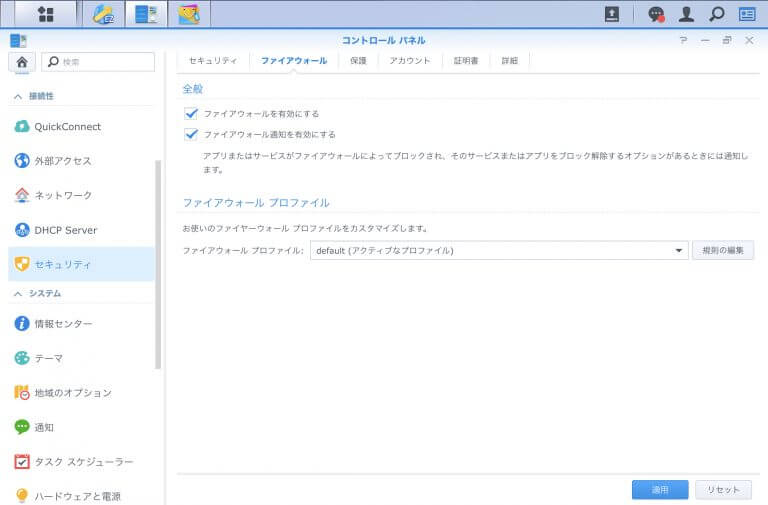Switch to the 証明書 tab
This screenshot has width=768, height=505.
pyautogui.click(x=466, y=61)
